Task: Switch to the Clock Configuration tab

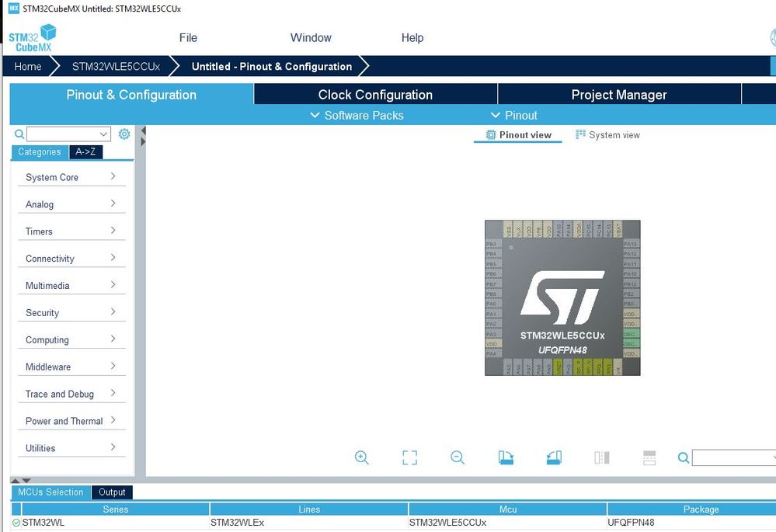Action: (x=376, y=95)
